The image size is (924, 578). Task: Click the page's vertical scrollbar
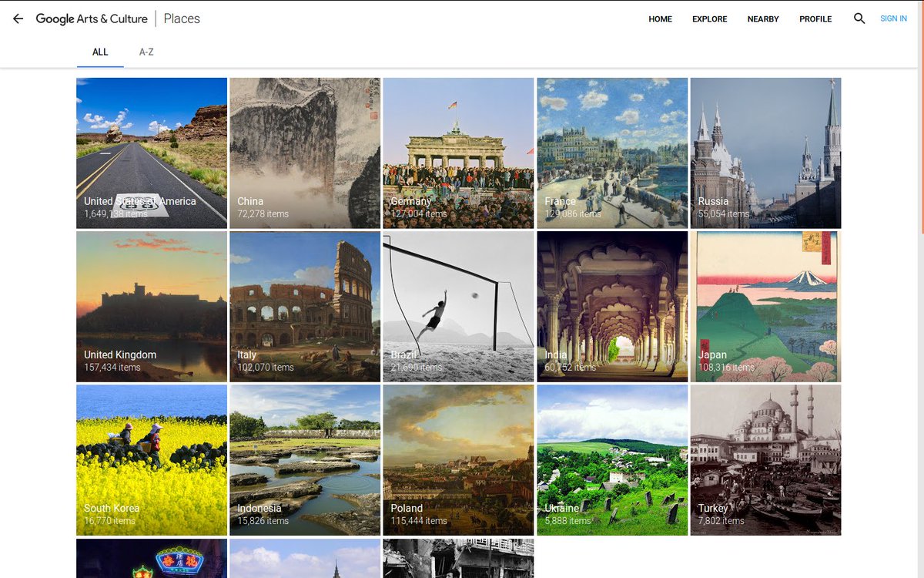[921, 116]
